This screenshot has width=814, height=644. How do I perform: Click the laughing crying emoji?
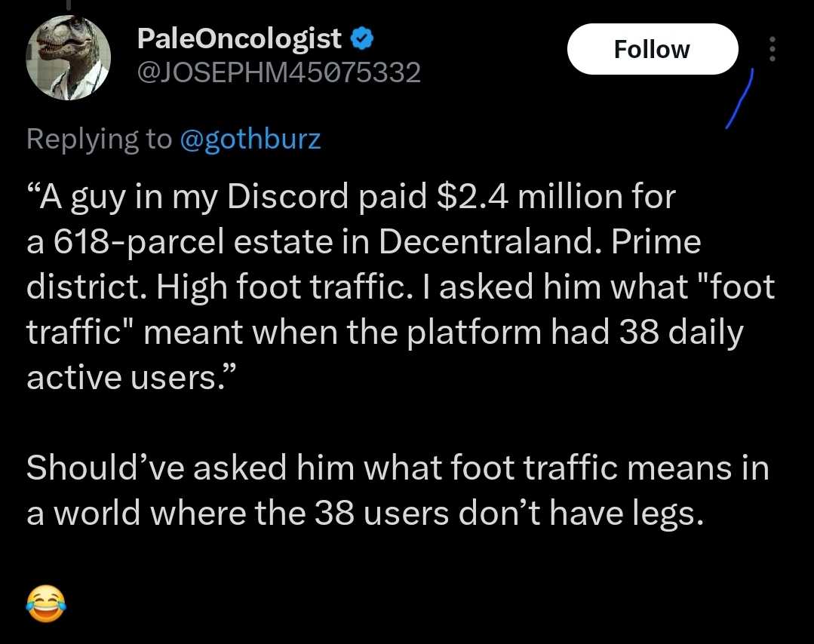point(46,604)
